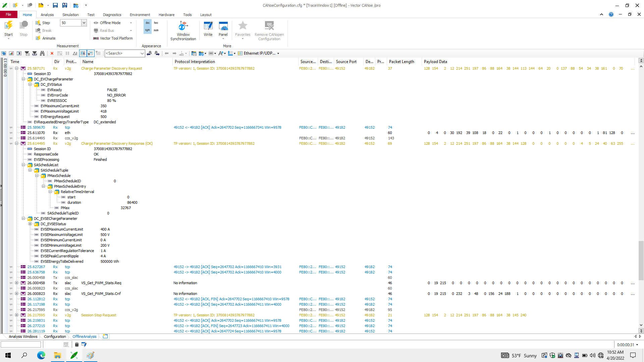The width and height of the screenshot is (644, 362).
Task: Expand the DC_EVSEStatus tree node
Action: (x=30, y=224)
